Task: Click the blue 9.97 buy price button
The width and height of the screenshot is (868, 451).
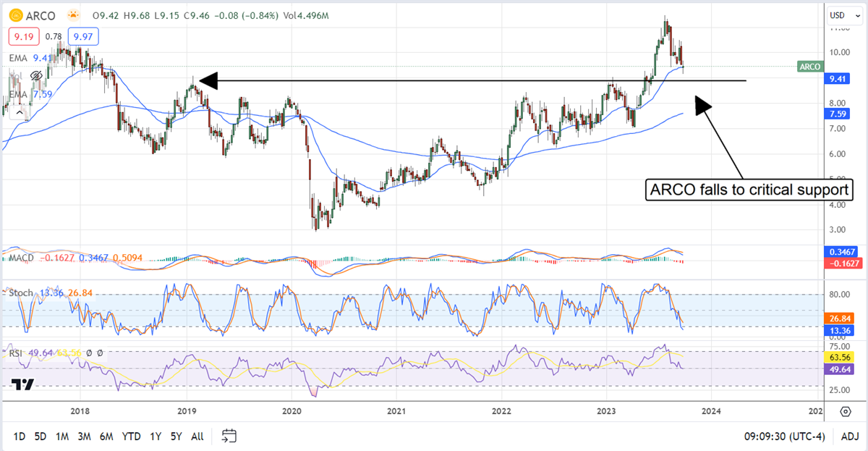Action: (x=82, y=35)
